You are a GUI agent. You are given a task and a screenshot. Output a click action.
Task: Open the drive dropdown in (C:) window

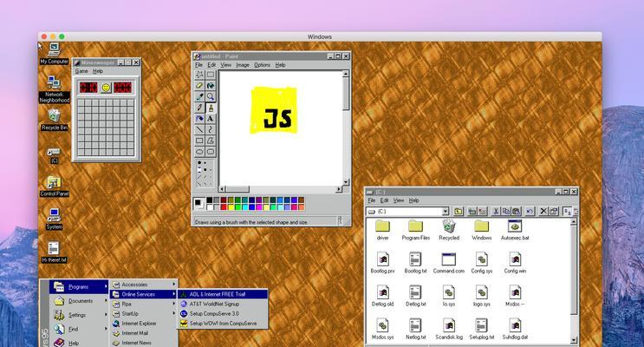pyautogui.click(x=446, y=212)
